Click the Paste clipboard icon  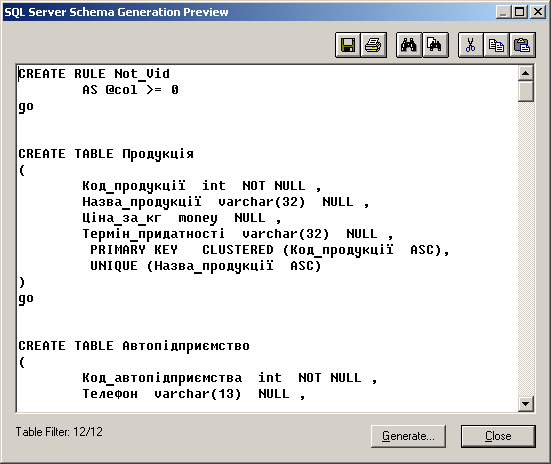tap(522, 45)
